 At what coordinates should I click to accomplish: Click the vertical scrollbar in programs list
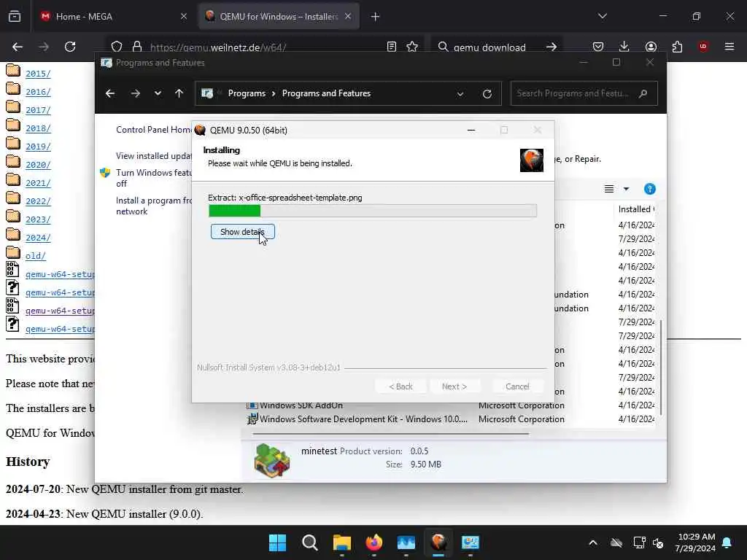point(661,367)
